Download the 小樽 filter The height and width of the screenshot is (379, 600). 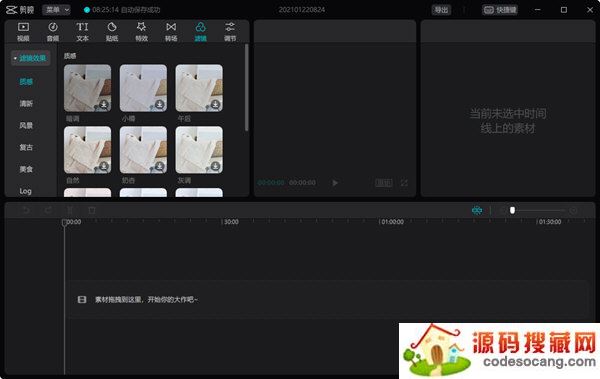coord(160,105)
